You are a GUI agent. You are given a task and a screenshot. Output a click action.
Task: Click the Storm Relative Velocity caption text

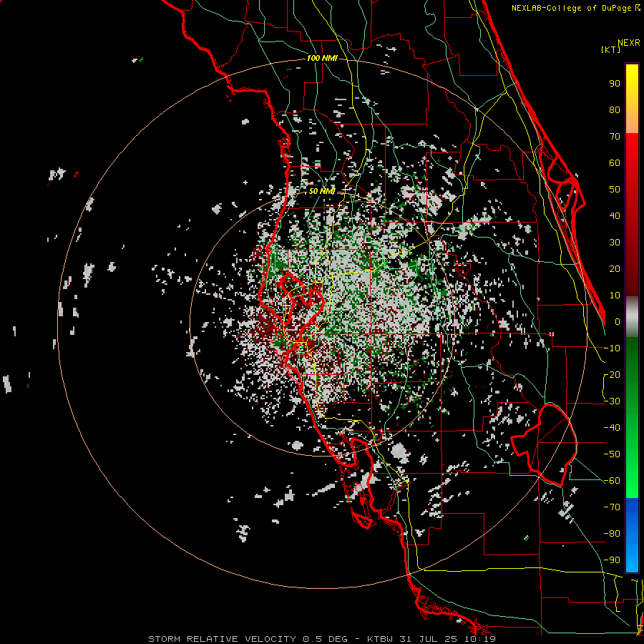(322, 639)
